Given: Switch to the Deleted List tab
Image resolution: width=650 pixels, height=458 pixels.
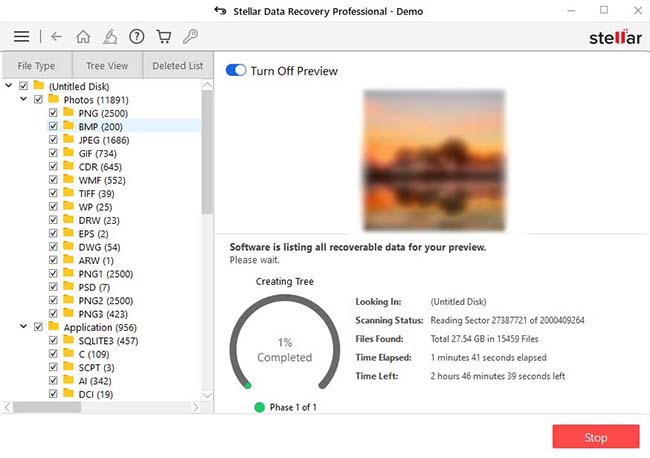Looking at the screenshot, I should click(178, 65).
